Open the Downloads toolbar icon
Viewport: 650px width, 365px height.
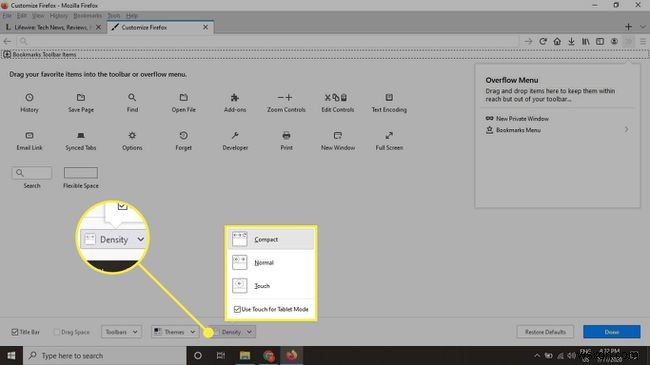click(571, 41)
